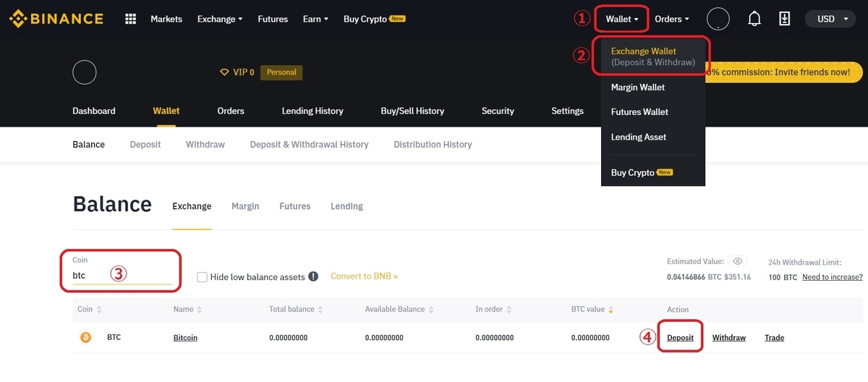Go to the Dashboard tab
The height and width of the screenshot is (382, 868).
[x=94, y=111]
